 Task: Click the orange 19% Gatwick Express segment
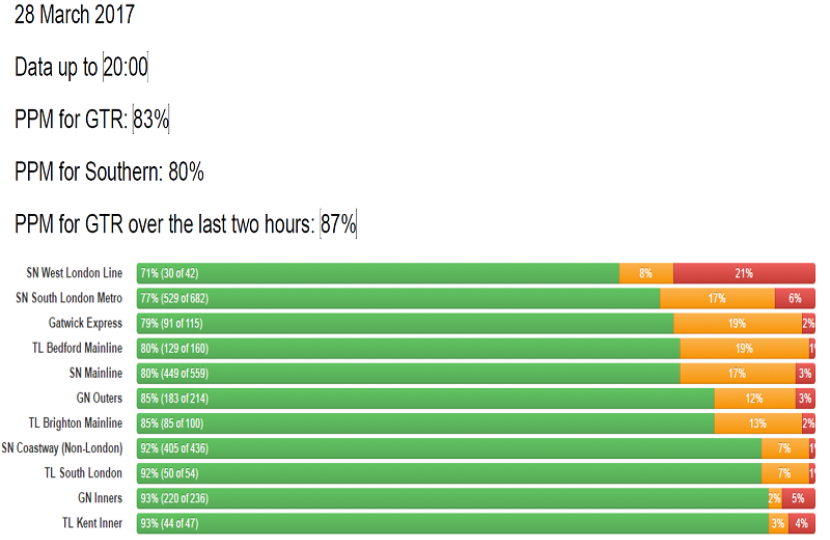point(737,323)
